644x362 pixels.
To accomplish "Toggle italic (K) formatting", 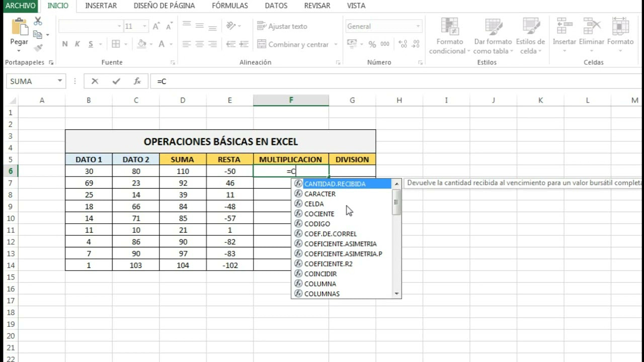I will 77,44.
